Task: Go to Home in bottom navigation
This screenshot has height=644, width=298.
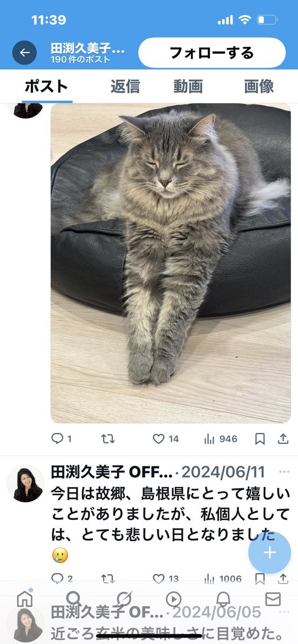Action: (x=25, y=599)
